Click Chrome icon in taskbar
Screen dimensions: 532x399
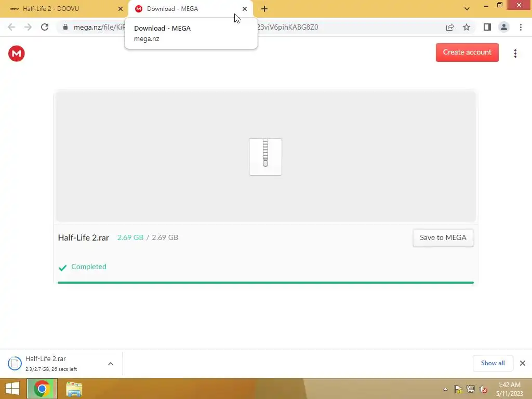pos(42,389)
